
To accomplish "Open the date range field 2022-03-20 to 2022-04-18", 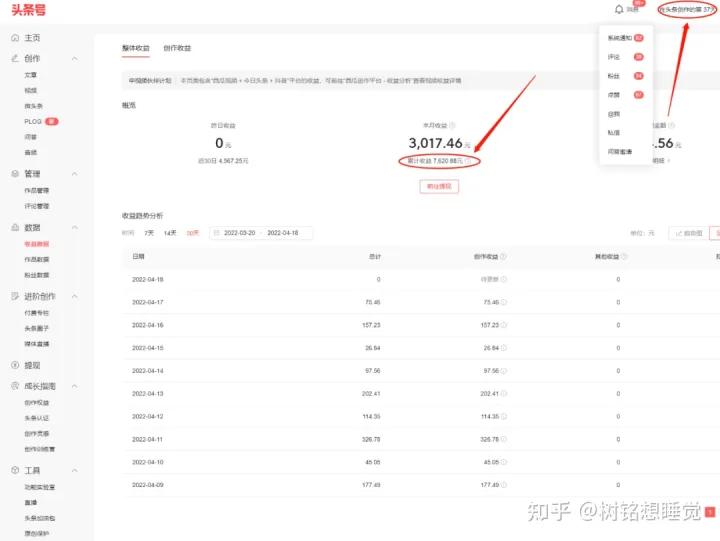I will 261,233.
